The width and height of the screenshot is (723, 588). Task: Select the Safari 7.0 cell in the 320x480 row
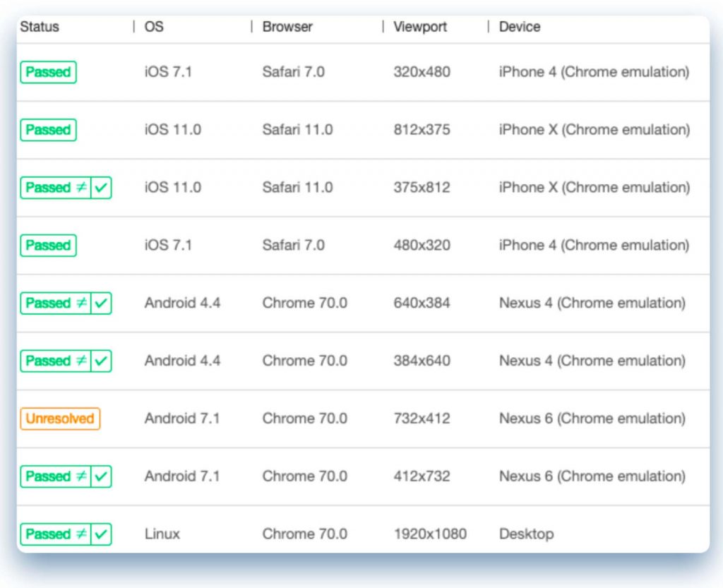pos(293,72)
